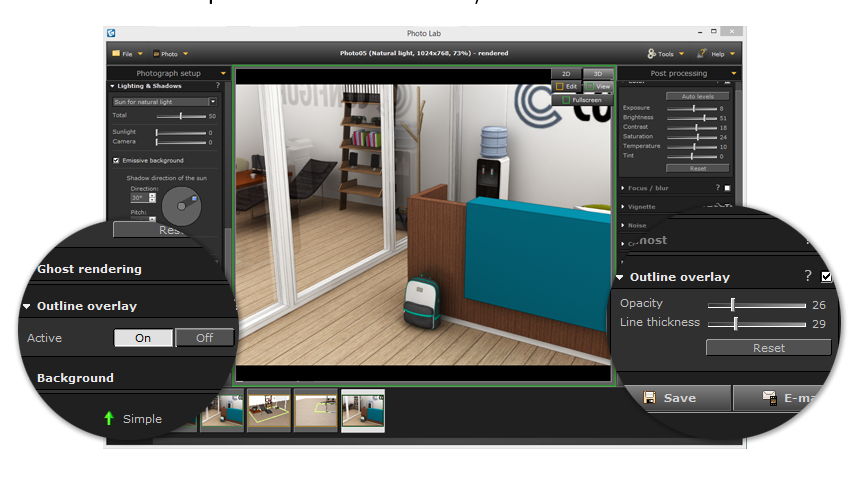Adjust the Sunlight slider

pyautogui.click(x=181, y=133)
